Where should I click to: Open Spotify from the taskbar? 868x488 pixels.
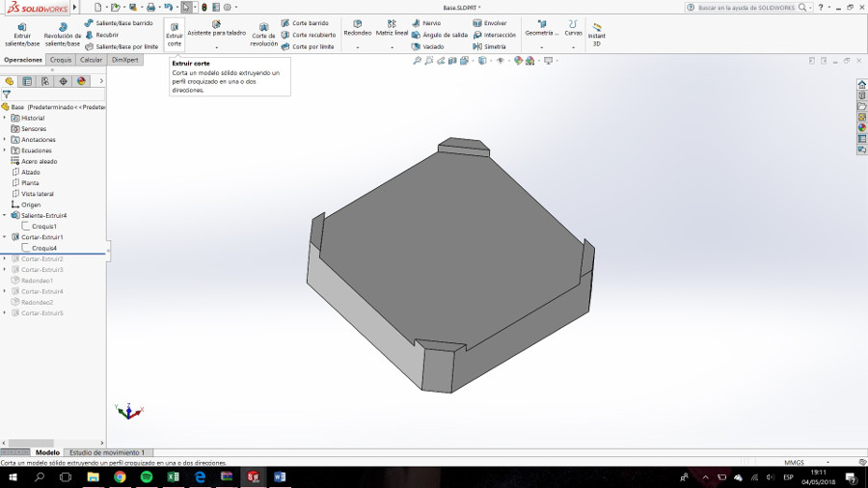[x=147, y=477]
